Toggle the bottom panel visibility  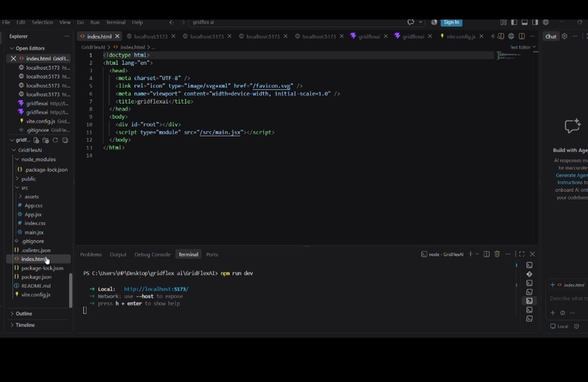(525, 22)
